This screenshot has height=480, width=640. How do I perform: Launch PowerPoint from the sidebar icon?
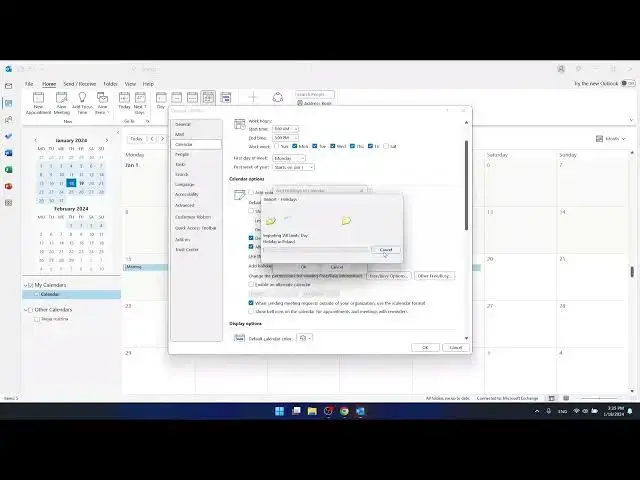9,186
